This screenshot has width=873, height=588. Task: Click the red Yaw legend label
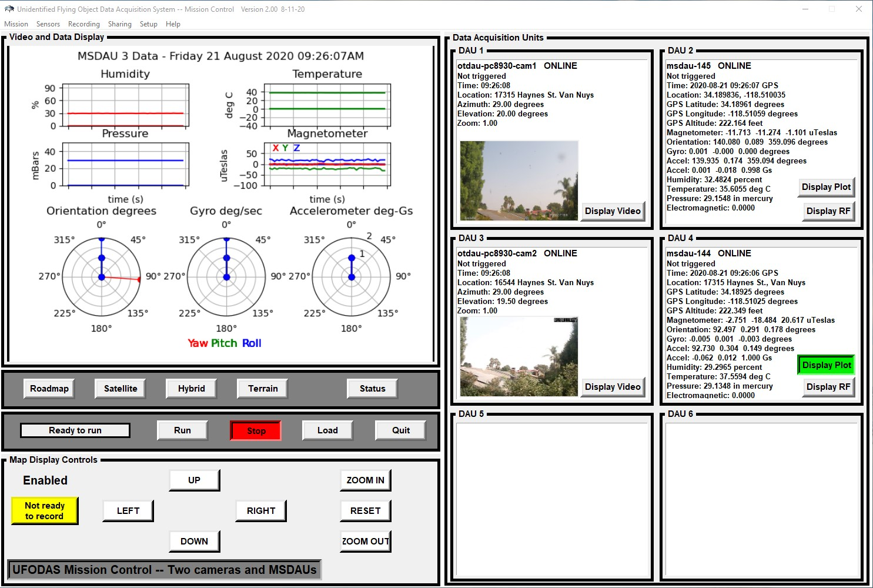pos(198,343)
